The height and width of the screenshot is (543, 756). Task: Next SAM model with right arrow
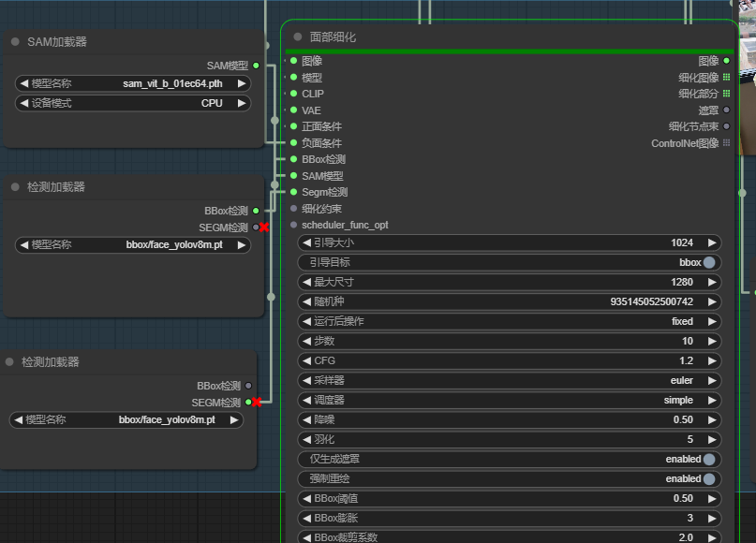pos(242,84)
